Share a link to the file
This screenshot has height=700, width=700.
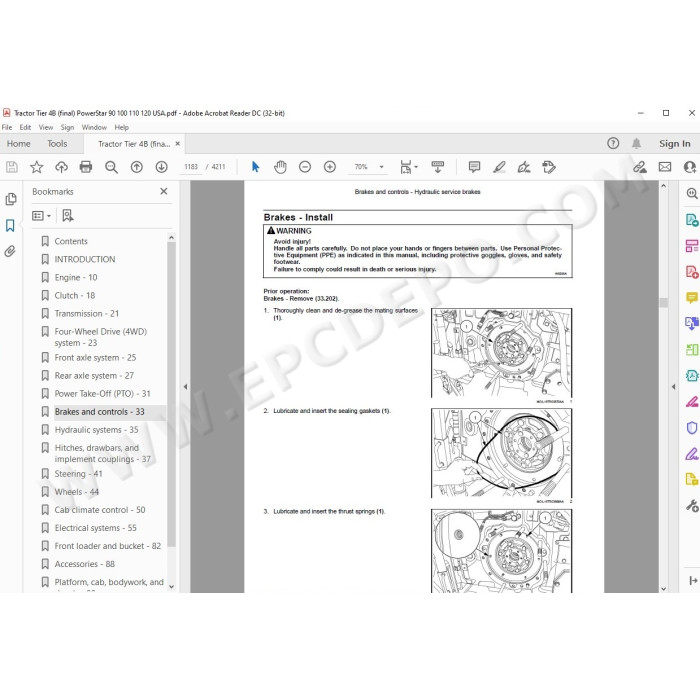tap(640, 167)
